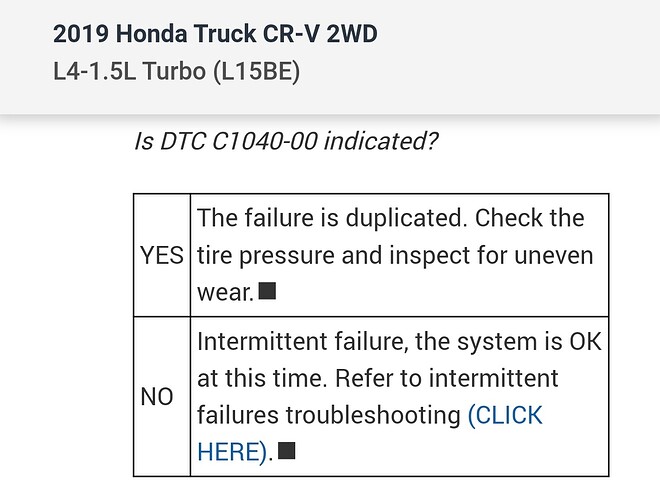This screenshot has width=660, height=500.
Task: Click the black square after "wear."
Action: [x=267, y=292]
